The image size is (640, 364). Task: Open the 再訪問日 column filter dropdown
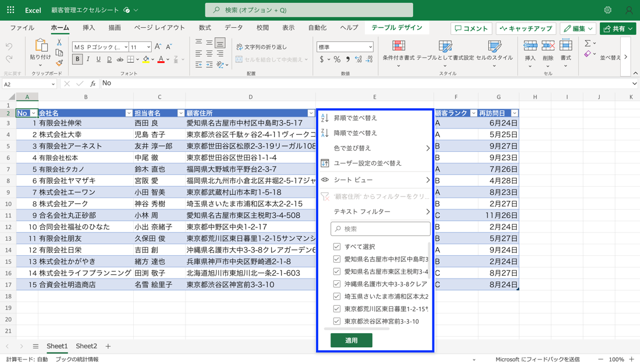click(515, 113)
